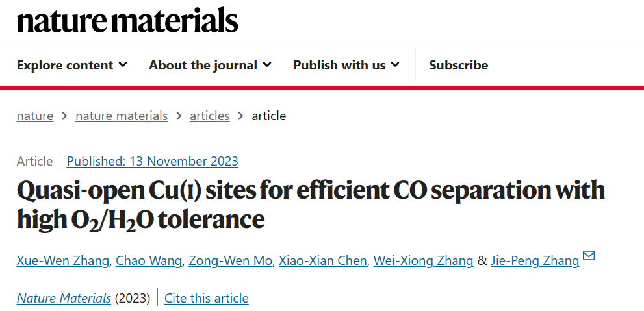Go to the nature breadcrumb link
The width and height of the screenshot is (644, 311).
tap(35, 116)
